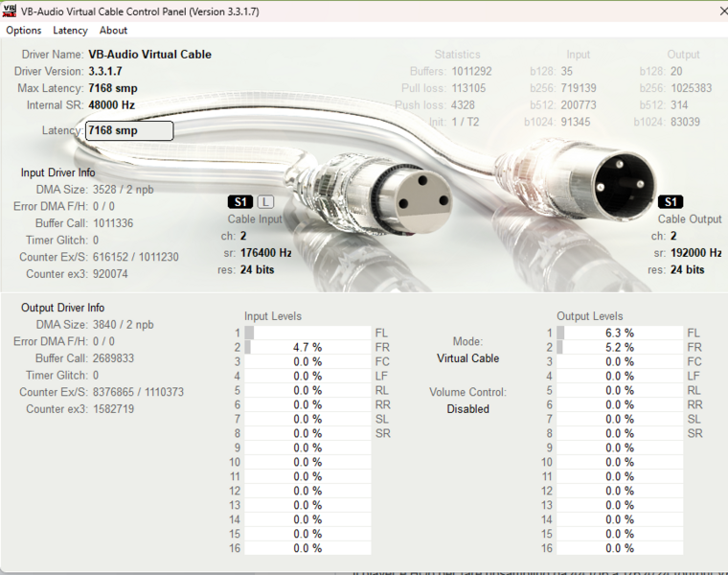The height and width of the screenshot is (575, 728).
Task: Click the Internal SR '48000 Hz' value
Action: click(x=111, y=105)
